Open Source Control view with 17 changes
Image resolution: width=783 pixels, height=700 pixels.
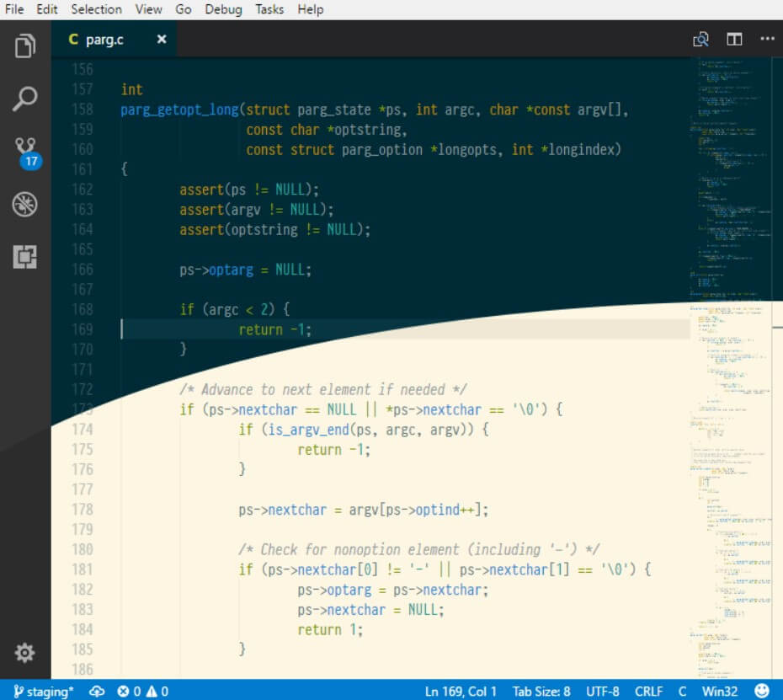[x=26, y=152]
